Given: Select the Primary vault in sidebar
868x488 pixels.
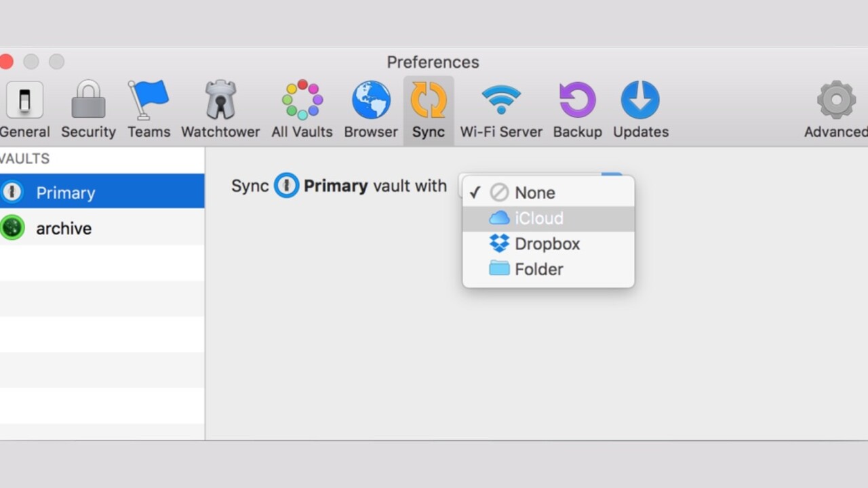Looking at the screenshot, I should click(102, 192).
